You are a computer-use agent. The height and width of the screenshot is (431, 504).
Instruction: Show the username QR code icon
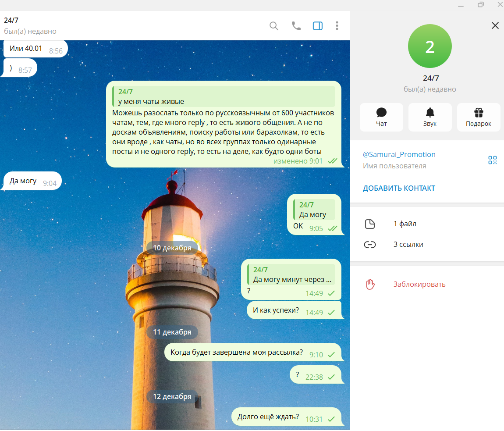coord(493,160)
